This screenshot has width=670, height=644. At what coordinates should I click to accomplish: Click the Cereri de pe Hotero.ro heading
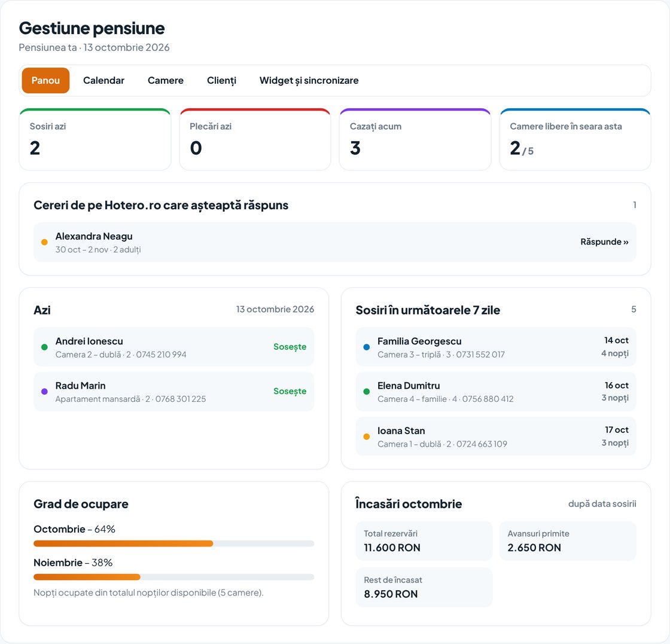tap(161, 206)
